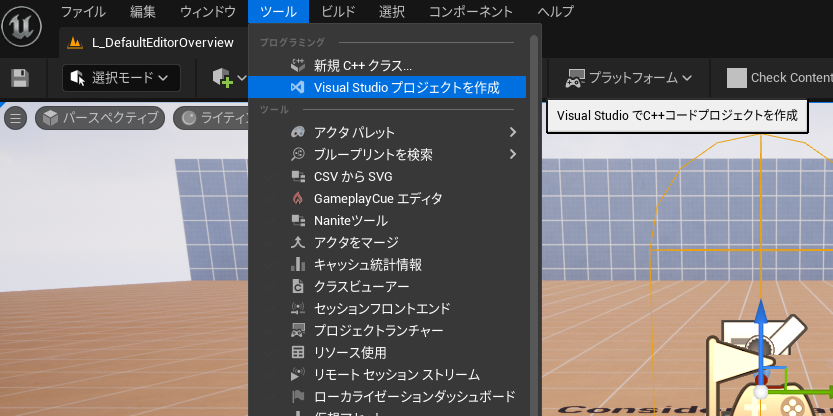
Task: Open the パースペクティブ view dropdown
Action: coord(100,118)
